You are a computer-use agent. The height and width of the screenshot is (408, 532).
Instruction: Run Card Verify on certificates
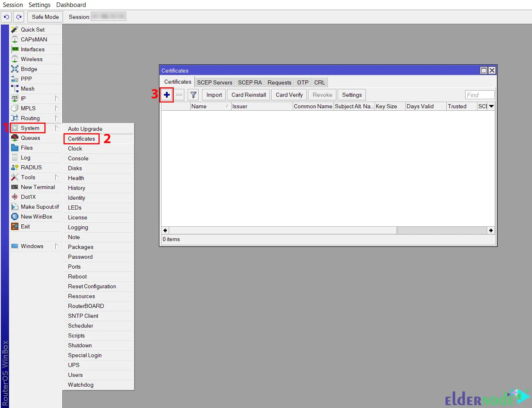pos(289,95)
